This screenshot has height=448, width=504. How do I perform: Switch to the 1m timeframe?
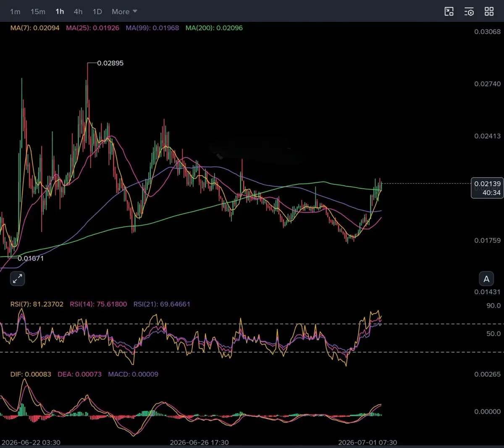pyautogui.click(x=15, y=12)
